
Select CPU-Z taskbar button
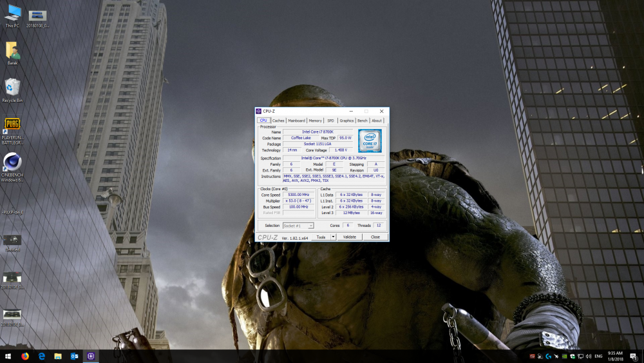tap(91, 356)
